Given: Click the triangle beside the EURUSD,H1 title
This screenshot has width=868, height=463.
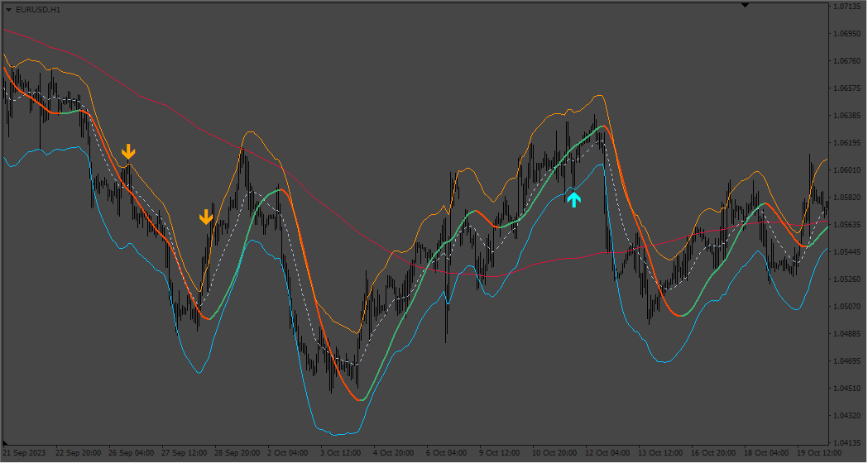Looking at the screenshot, I should 8,10.
